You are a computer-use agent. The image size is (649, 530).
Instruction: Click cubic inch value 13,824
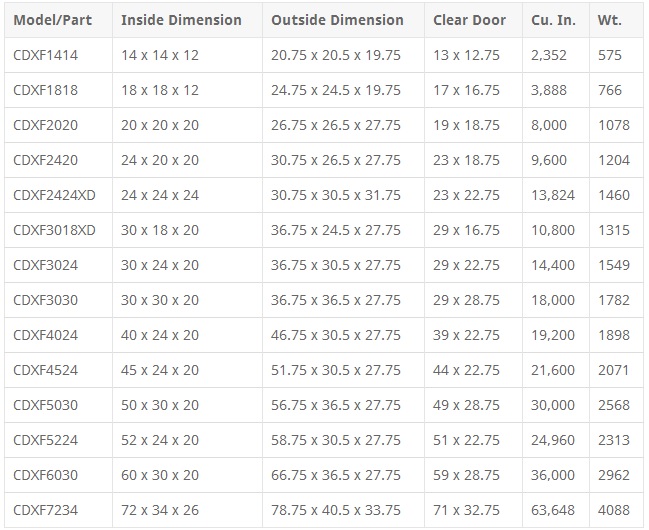click(x=553, y=195)
